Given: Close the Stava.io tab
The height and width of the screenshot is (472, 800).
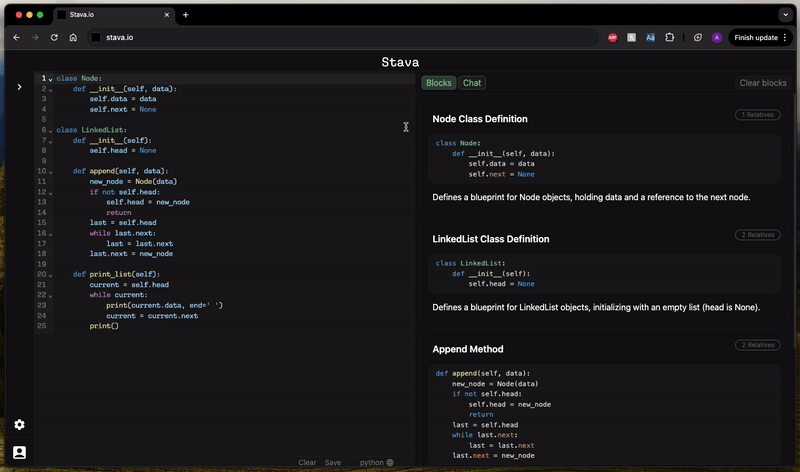Looking at the screenshot, I should (x=166, y=15).
